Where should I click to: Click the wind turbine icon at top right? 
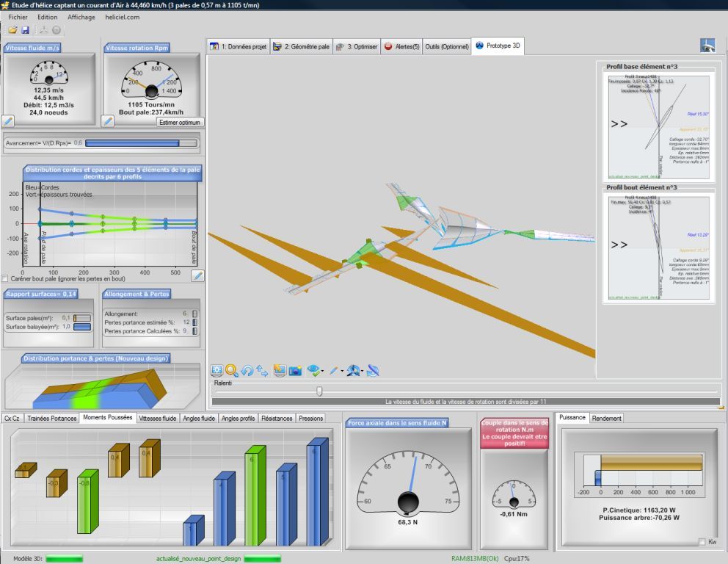(707, 45)
